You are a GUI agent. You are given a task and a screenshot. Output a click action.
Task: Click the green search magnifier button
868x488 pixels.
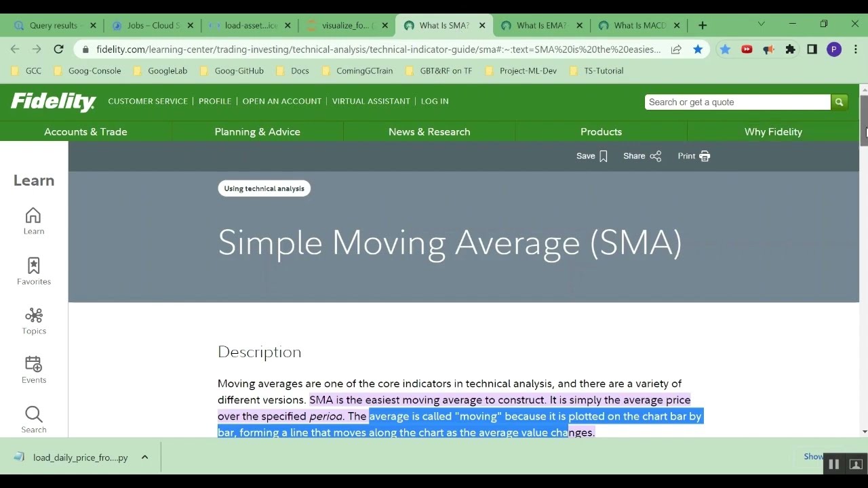click(839, 102)
